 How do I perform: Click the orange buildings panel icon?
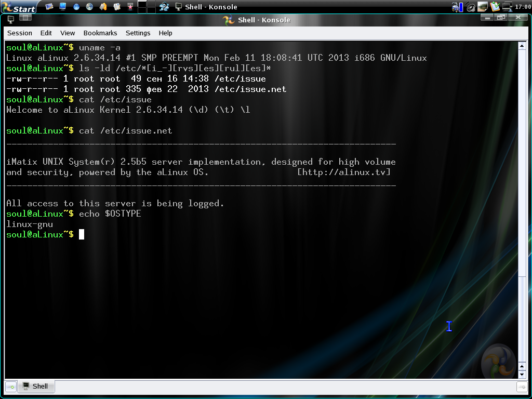[103, 6]
